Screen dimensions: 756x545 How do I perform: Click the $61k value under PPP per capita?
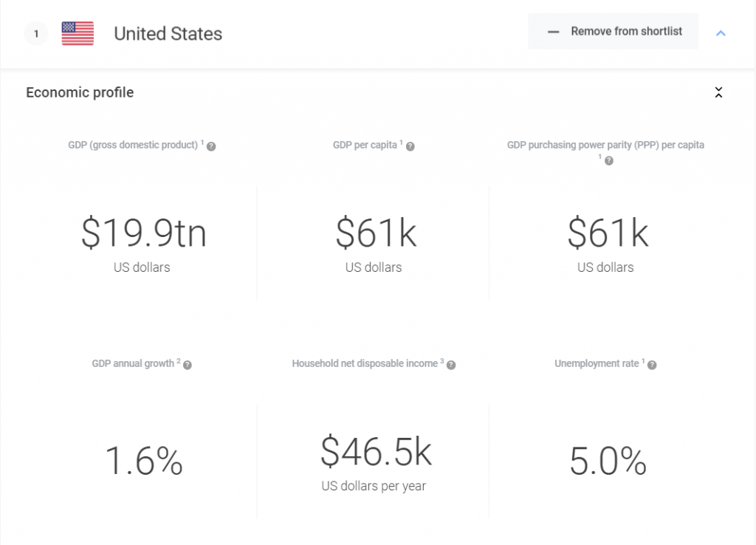pos(608,233)
